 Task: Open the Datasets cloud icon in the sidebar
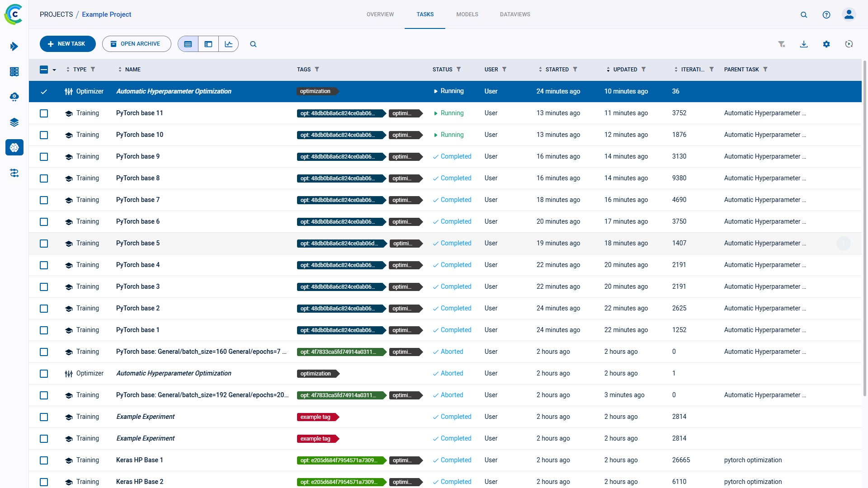coord(14,97)
